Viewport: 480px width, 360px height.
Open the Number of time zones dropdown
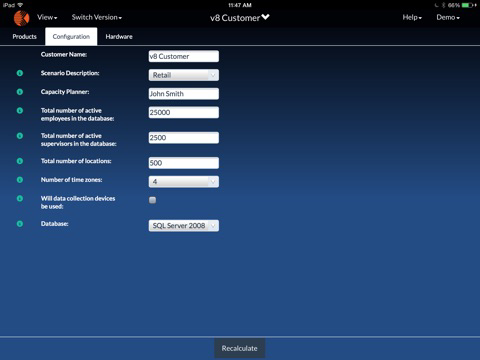point(184,182)
